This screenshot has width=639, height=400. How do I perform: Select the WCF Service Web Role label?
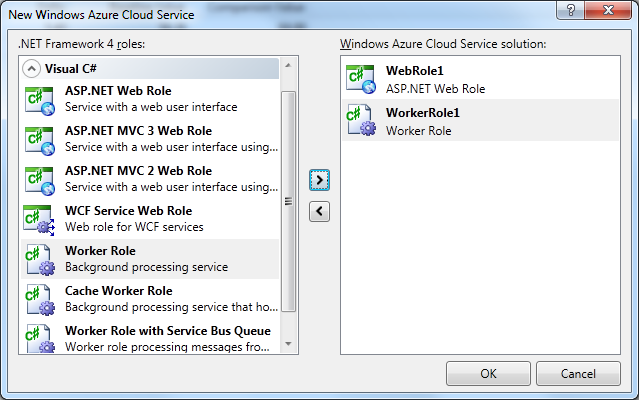128,211
